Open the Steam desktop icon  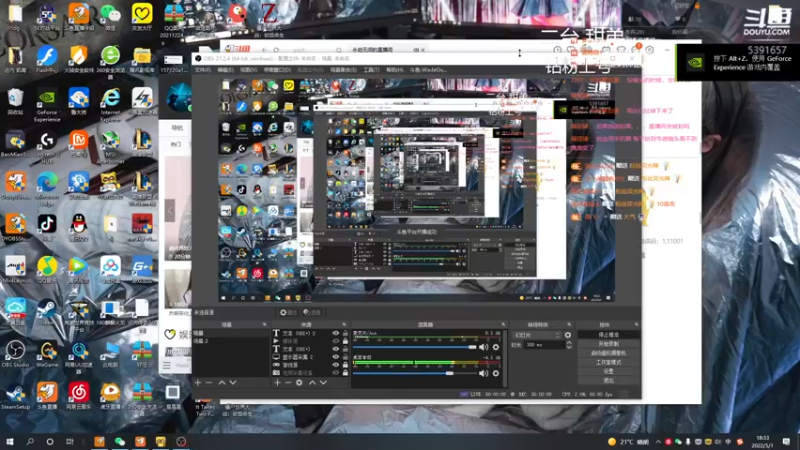[47, 311]
